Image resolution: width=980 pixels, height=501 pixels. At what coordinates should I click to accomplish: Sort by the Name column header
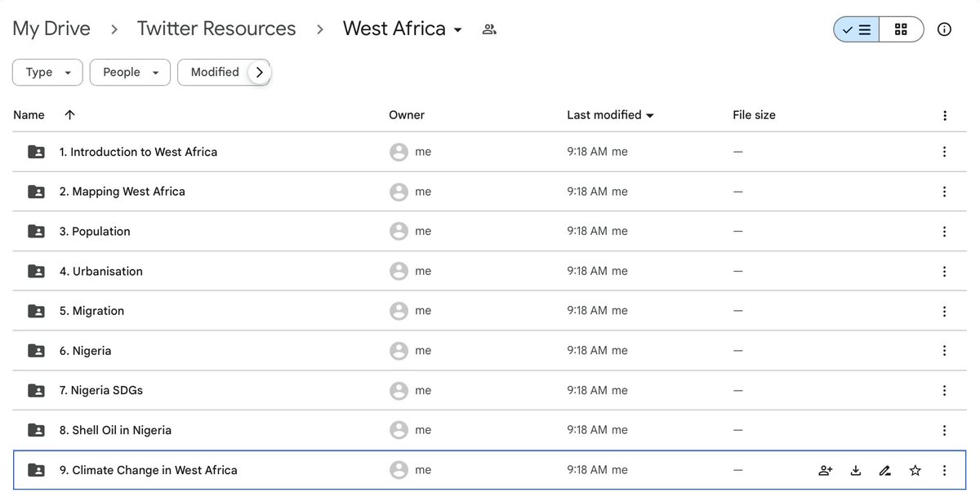(29, 115)
